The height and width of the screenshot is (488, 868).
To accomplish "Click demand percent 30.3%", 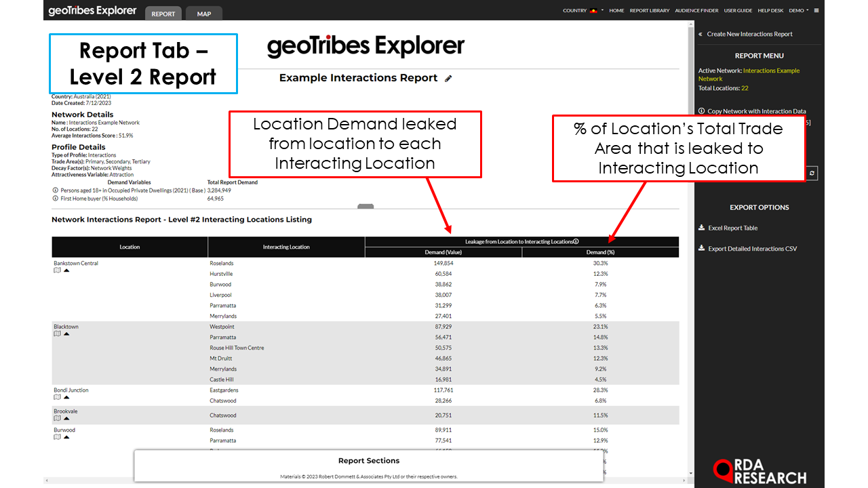I will 600,263.
